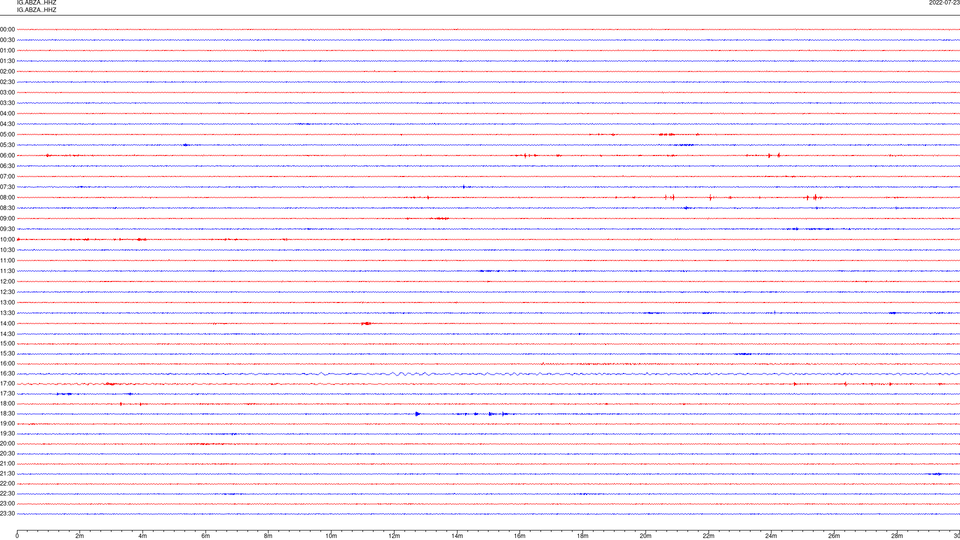The image size is (960, 540).
Task: Click the 23:00 time row label
Action: pos(7,504)
